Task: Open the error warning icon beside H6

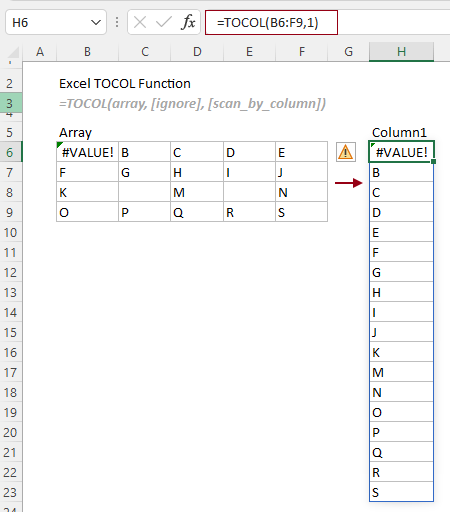Action: click(x=346, y=152)
